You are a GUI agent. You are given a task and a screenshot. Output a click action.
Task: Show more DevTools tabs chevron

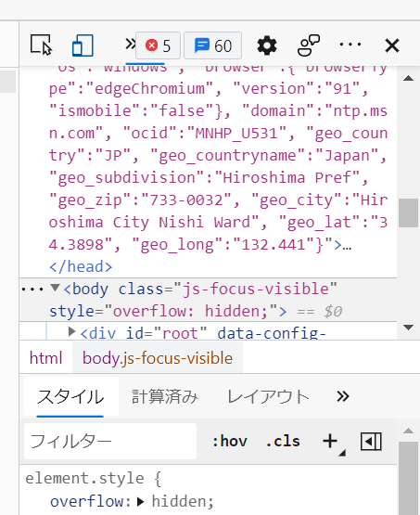click(x=130, y=44)
